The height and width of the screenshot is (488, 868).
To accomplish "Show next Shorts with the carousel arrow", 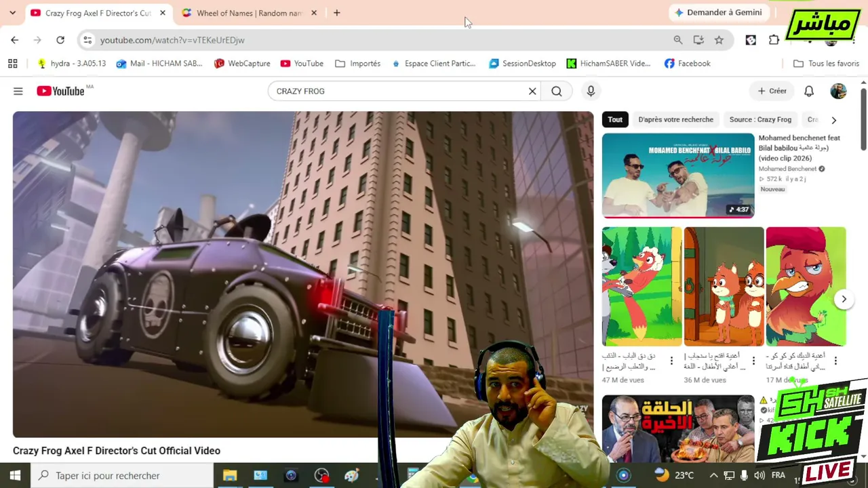I will click(844, 299).
